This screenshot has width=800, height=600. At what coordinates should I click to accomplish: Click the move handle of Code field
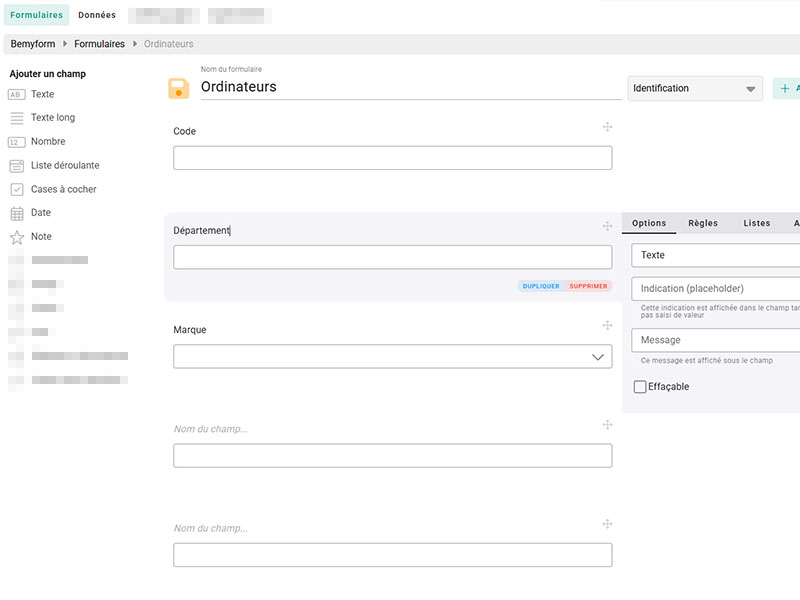tap(607, 127)
